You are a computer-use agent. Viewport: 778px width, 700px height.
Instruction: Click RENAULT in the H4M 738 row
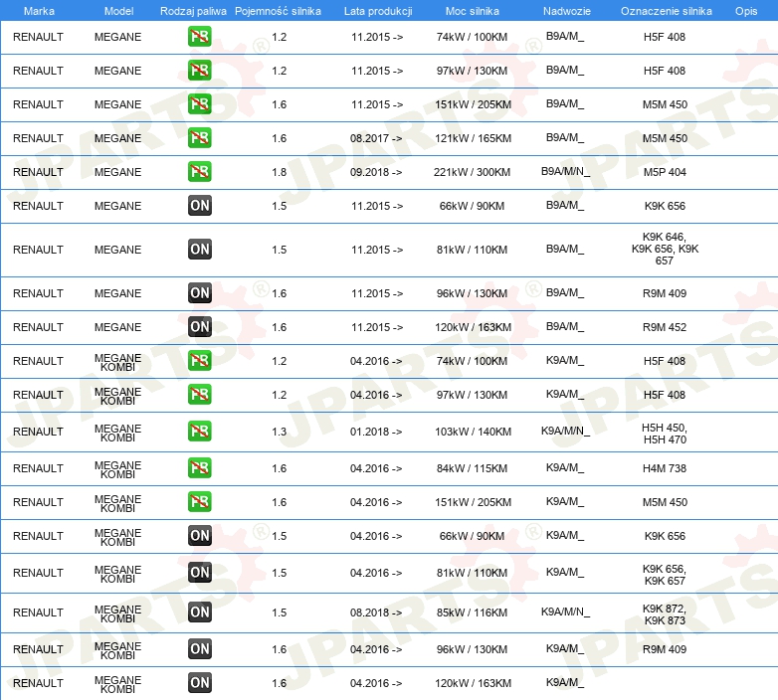(38, 468)
